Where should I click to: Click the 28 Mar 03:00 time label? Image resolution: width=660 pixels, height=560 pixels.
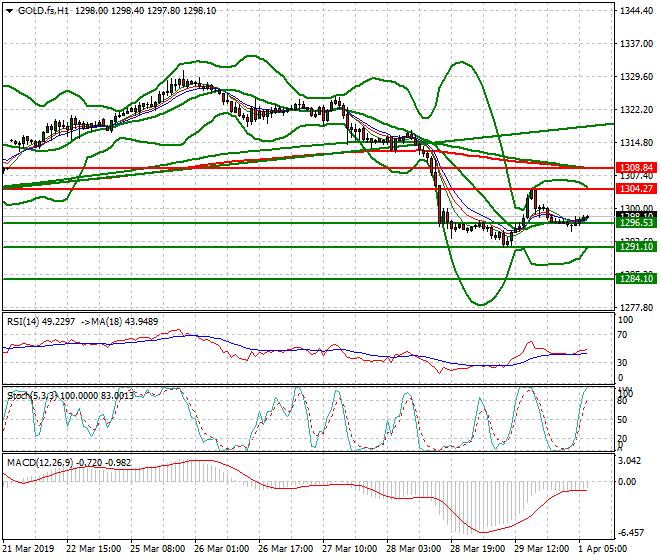413,549
